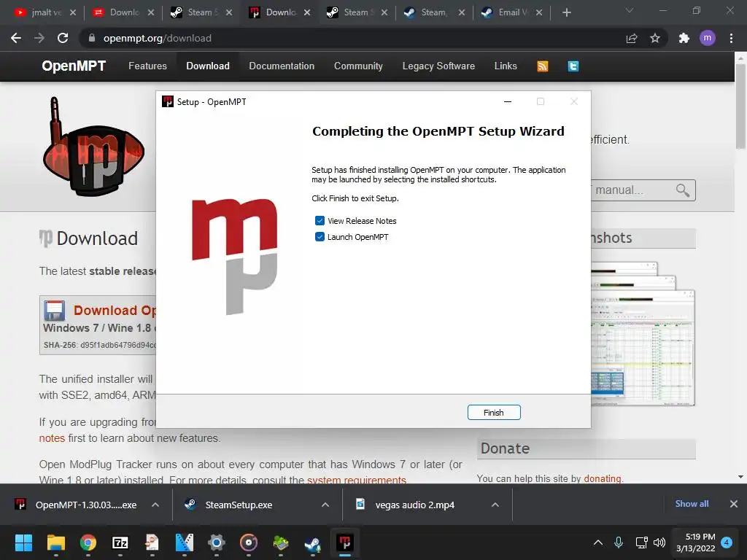
Task: Open Legacy Software in the site navigation
Action: [438, 66]
